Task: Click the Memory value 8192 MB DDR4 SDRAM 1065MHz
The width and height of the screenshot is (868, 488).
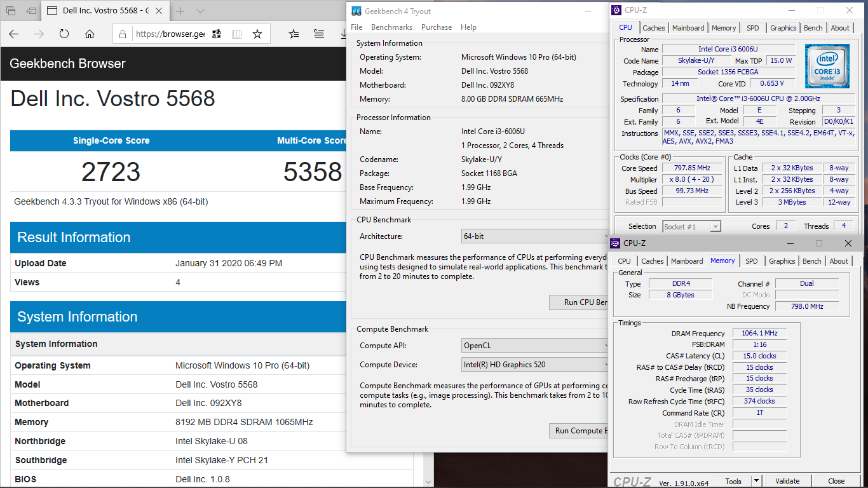Action: click(x=244, y=422)
